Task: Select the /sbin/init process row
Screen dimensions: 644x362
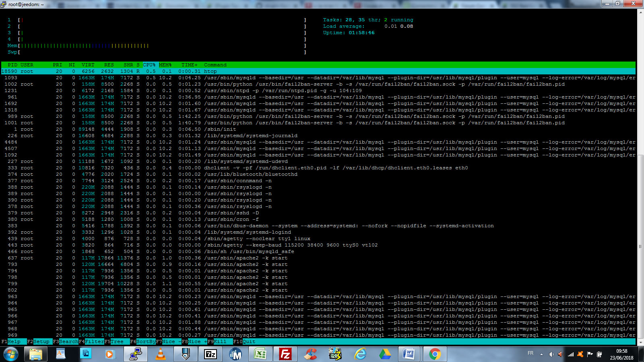Action: click(x=318, y=129)
